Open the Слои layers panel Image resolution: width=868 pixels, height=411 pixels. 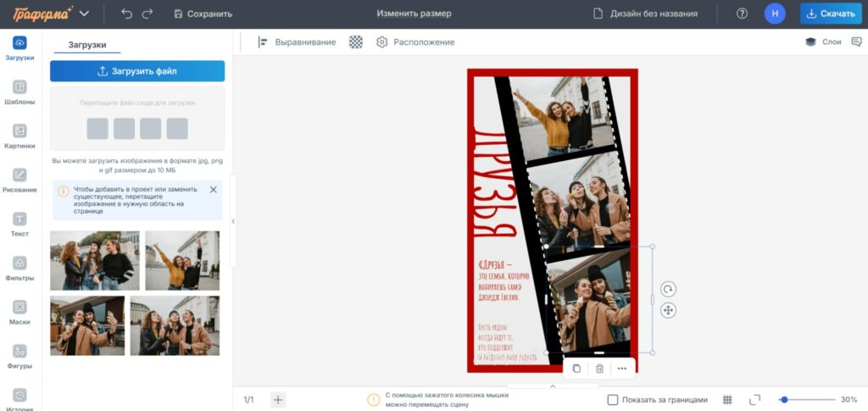[822, 42]
